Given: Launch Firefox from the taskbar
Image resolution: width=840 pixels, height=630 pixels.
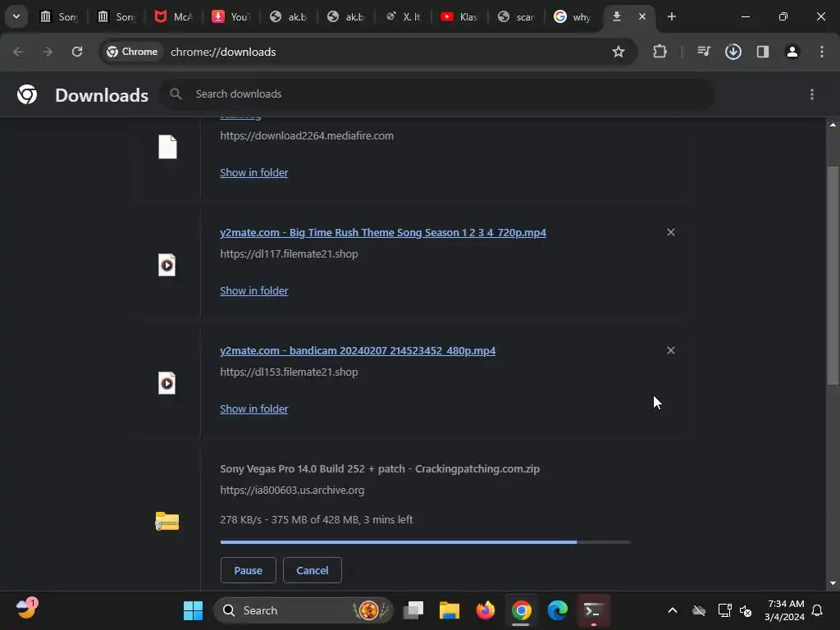Looking at the screenshot, I should (486, 610).
